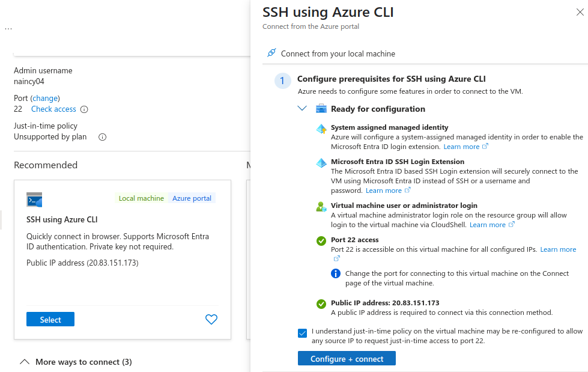Click the change port link
This screenshot has height=372, width=588.
45,98
